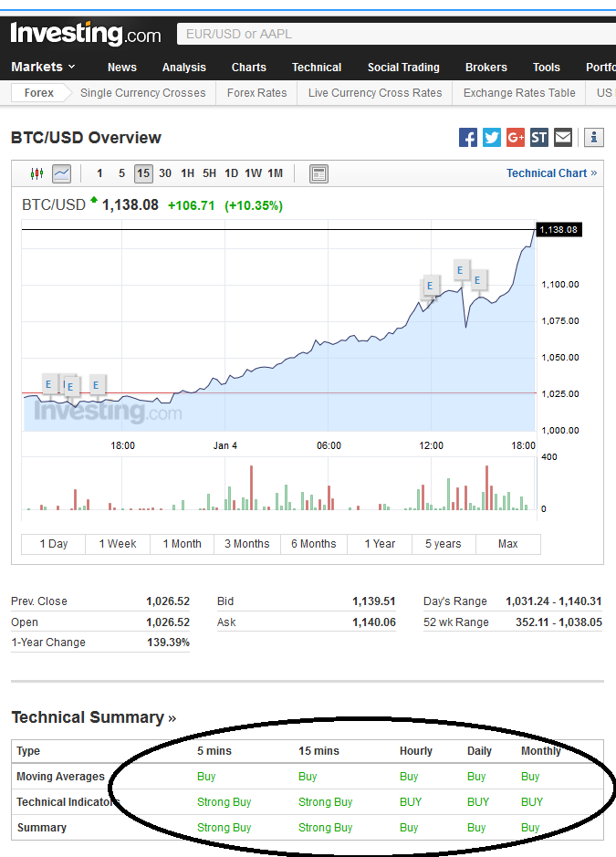
Task: Select 1D chart interval
Action: [231, 173]
